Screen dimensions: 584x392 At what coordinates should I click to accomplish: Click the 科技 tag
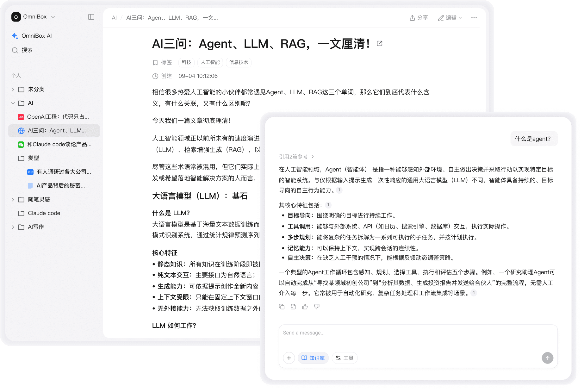(186, 63)
